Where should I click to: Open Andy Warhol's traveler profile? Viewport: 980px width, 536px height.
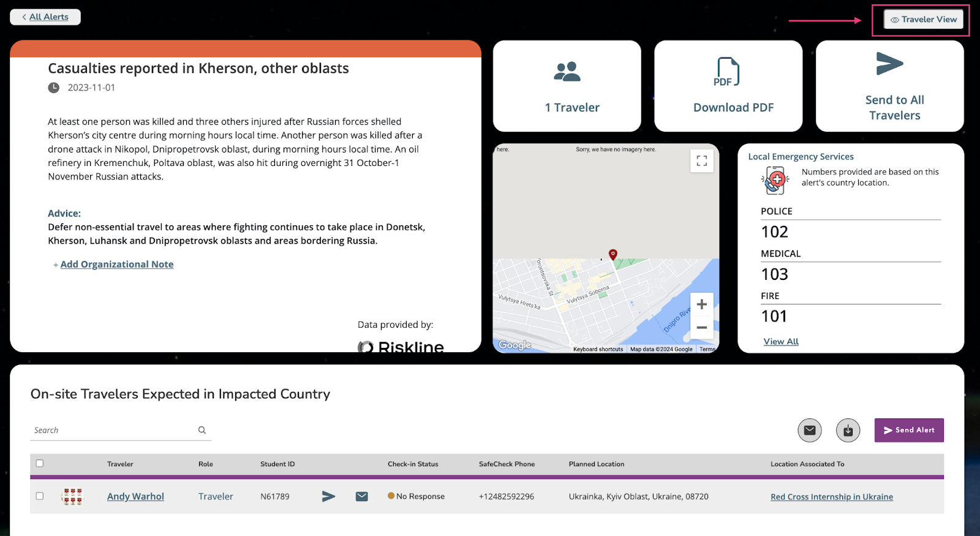click(135, 497)
